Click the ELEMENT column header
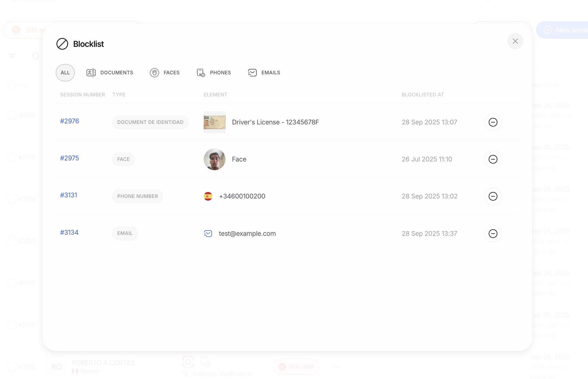588x379 pixels. (215, 95)
